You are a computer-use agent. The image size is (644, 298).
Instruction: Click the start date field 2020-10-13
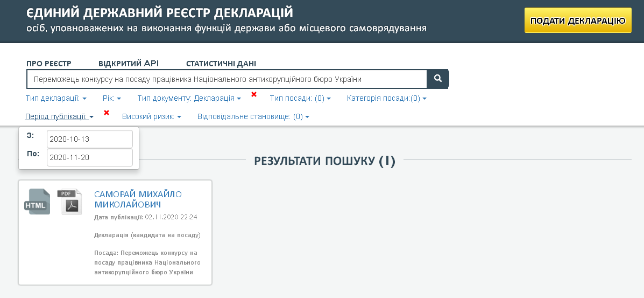[x=89, y=139]
